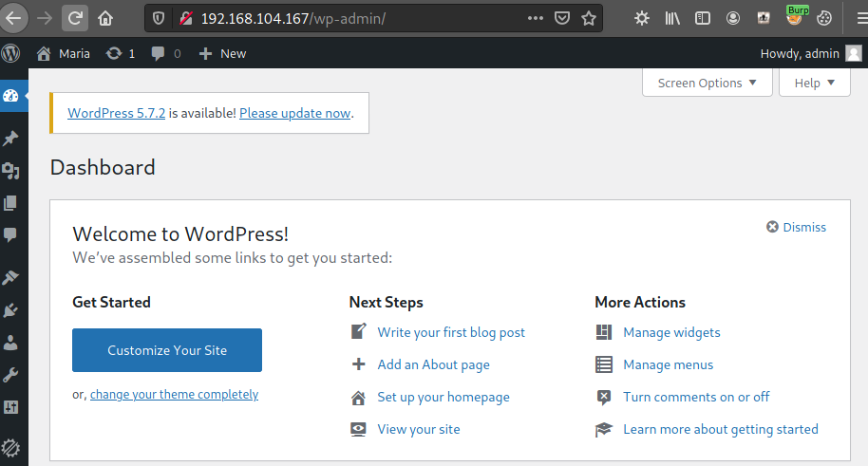Open updates indicator showing 1

point(121,54)
